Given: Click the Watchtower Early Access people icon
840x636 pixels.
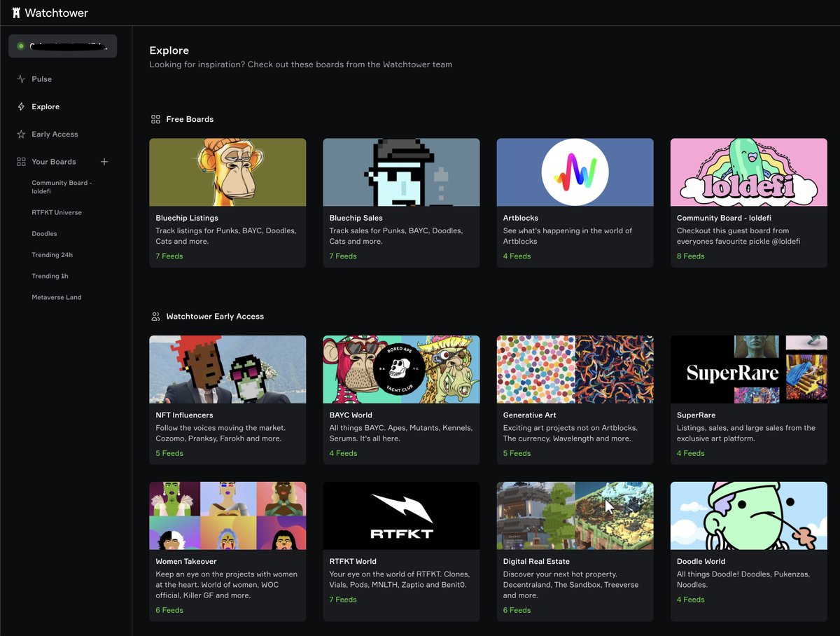Looking at the screenshot, I should (x=155, y=317).
